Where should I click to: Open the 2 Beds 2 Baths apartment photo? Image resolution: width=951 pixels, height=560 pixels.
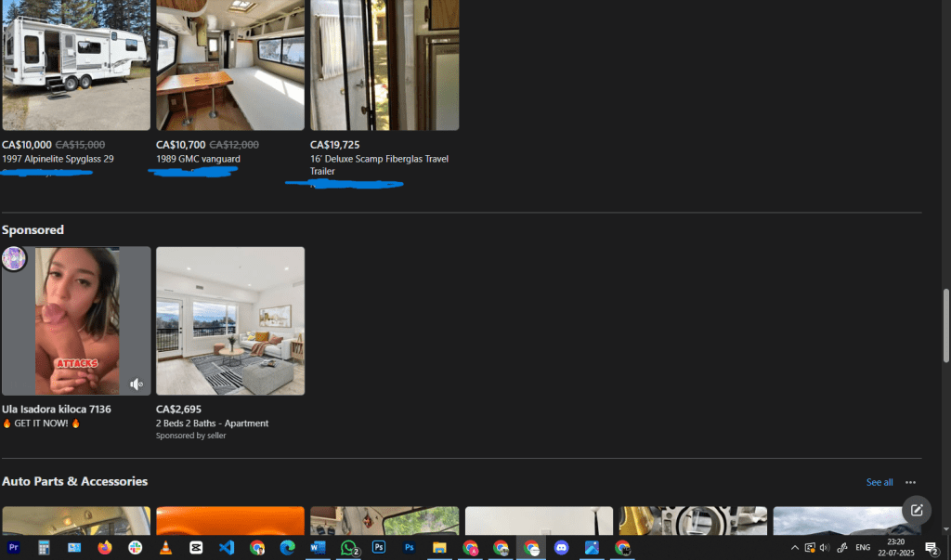[x=229, y=320]
